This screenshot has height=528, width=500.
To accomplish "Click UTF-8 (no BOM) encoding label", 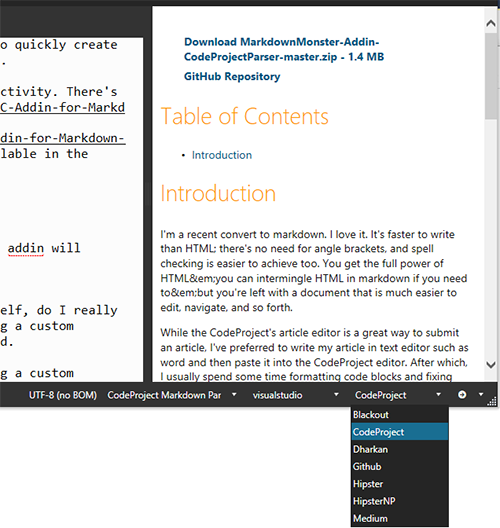I will 63,395.
